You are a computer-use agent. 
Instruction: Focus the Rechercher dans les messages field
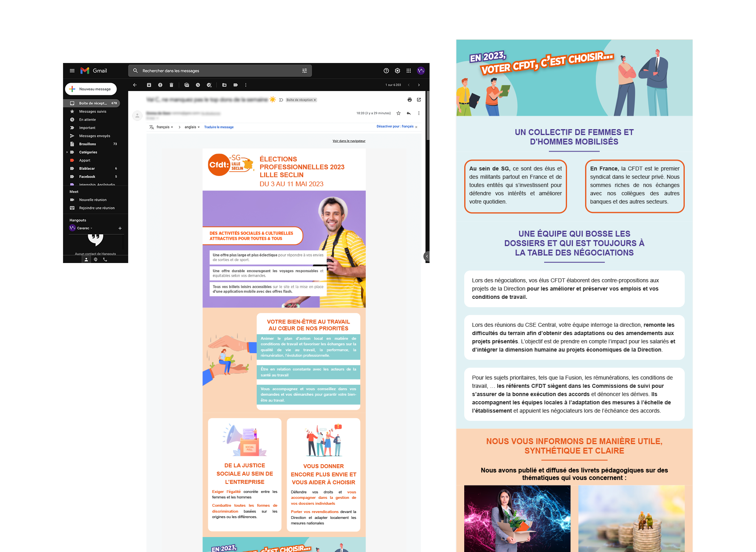(x=220, y=71)
